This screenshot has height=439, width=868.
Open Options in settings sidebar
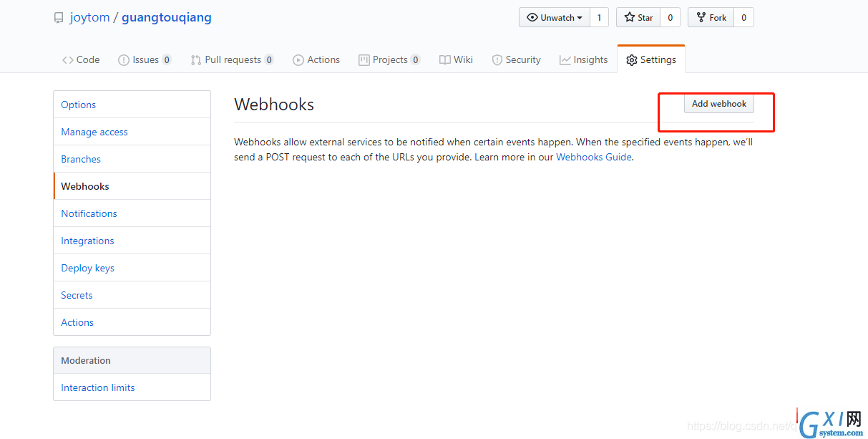pyautogui.click(x=132, y=105)
